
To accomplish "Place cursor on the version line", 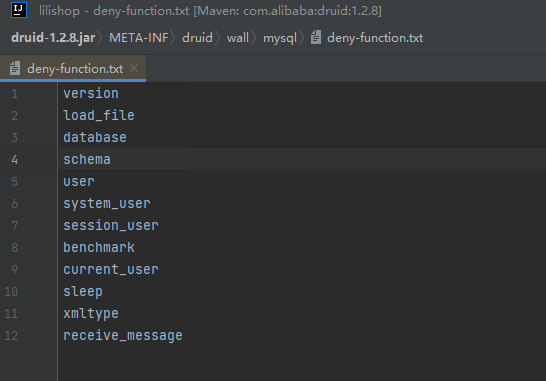I will coord(91,93).
